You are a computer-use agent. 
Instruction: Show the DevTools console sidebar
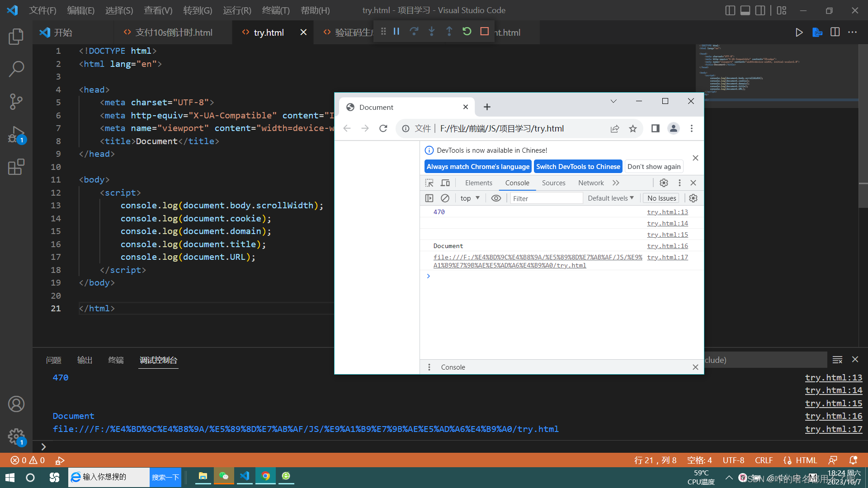pyautogui.click(x=429, y=198)
